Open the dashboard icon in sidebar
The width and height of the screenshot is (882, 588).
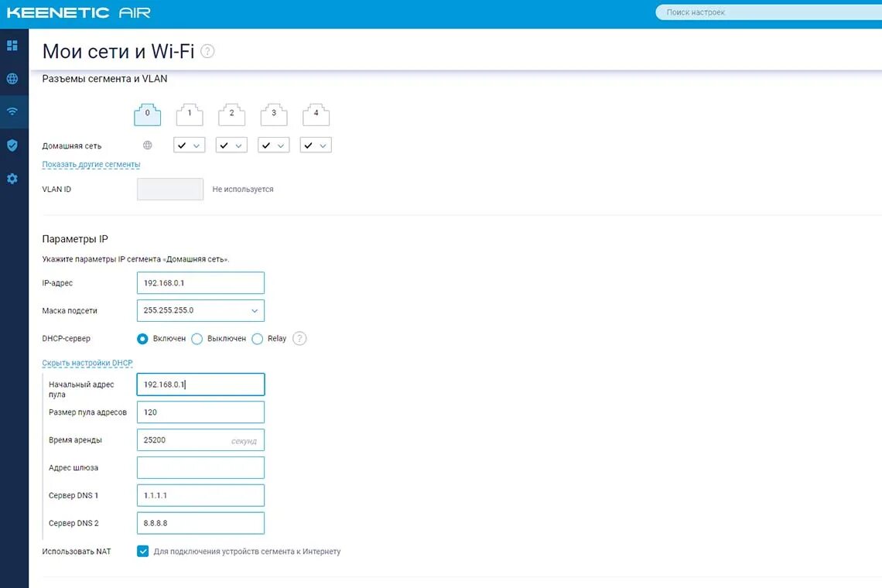click(x=12, y=46)
